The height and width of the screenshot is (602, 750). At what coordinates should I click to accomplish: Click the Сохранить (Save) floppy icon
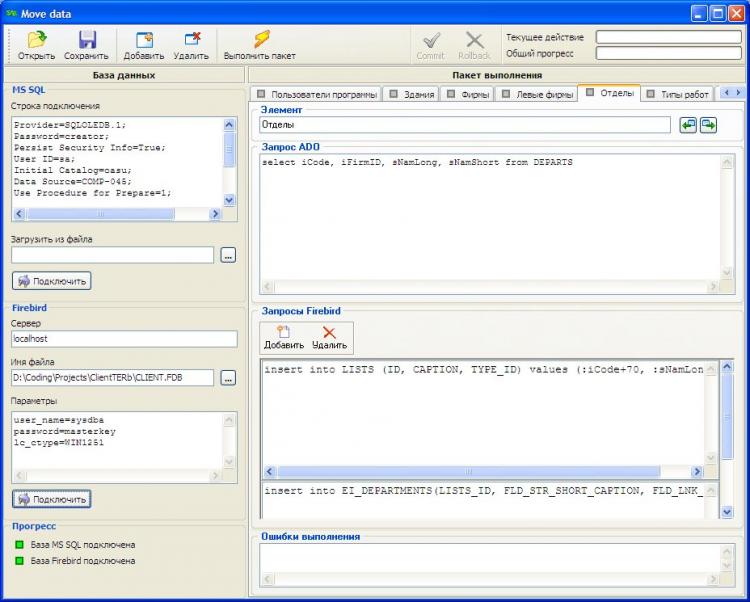pos(86,40)
